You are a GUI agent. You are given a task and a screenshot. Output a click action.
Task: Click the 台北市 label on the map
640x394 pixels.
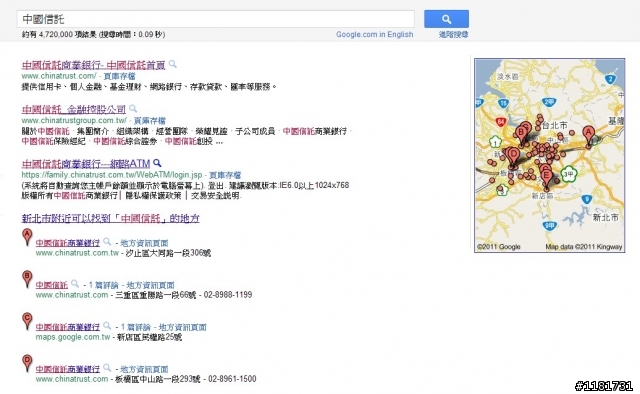[555, 125]
